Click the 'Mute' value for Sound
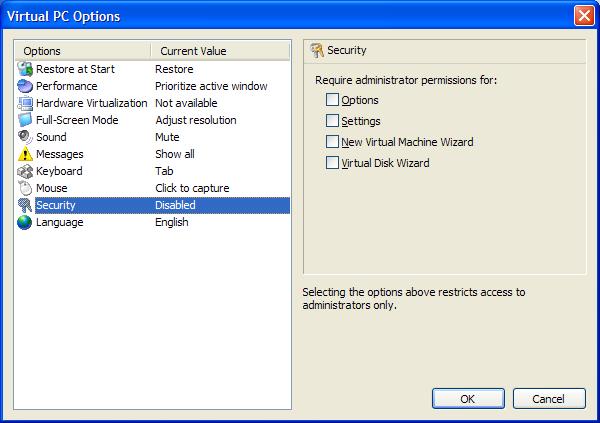Screen dimensions: 600x423 (167, 137)
